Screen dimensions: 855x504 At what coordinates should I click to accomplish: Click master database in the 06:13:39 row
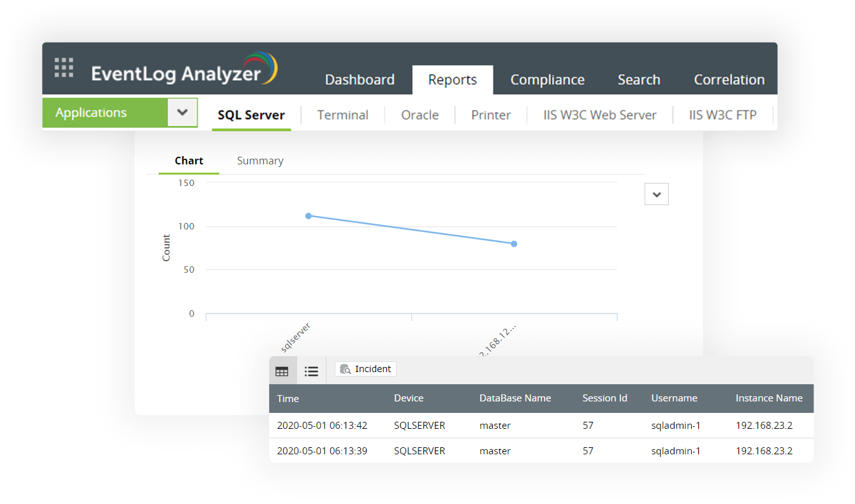(495, 451)
